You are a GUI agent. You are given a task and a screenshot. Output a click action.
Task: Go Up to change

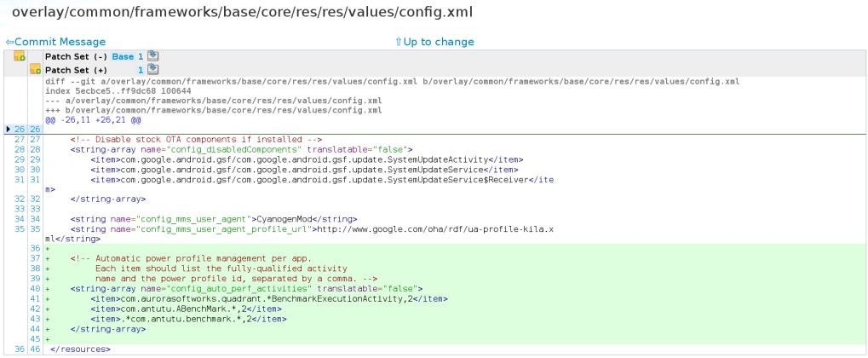tap(439, 42)
